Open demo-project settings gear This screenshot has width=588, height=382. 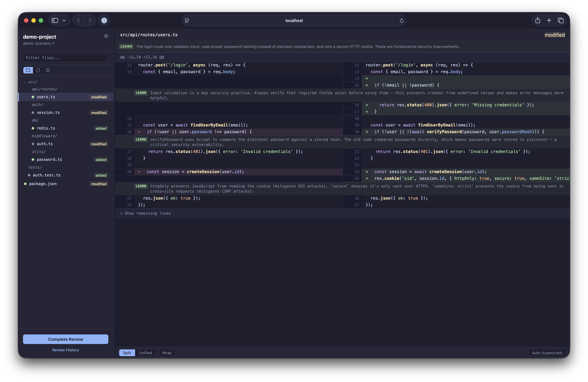[x=106, y=36]
